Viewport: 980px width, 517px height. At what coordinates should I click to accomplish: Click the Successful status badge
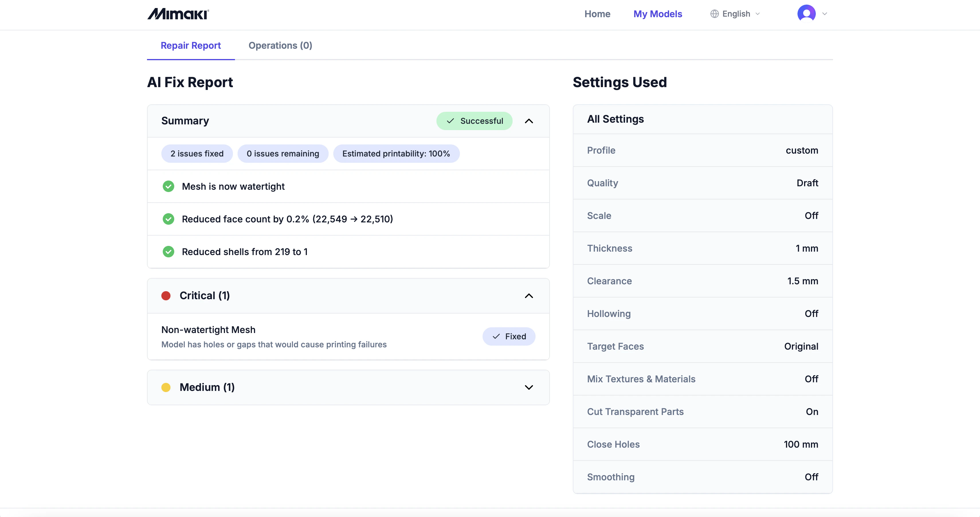(474, 121)
